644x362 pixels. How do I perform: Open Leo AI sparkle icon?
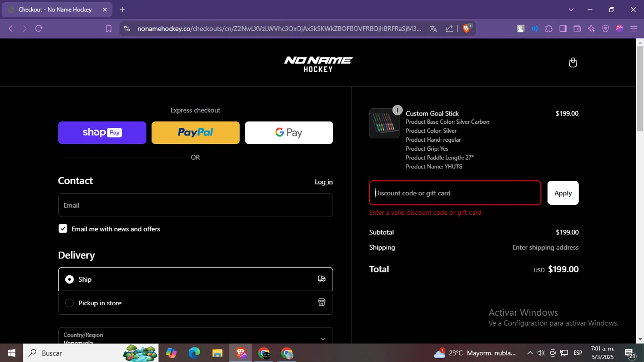[591, 29]
